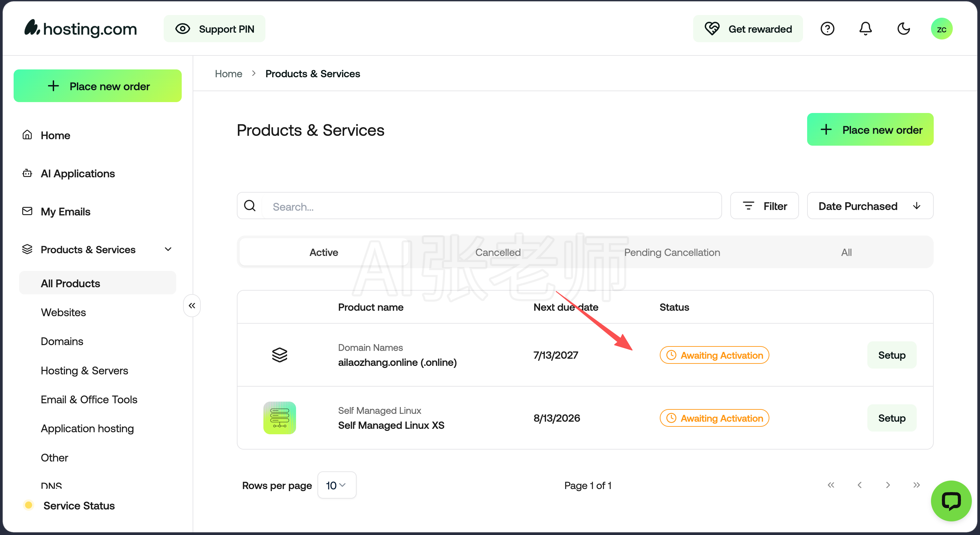The height and width of the screenshot is (535, 980).
Task: Open the Rows per page dropdown
Action: tap(337, 485)
